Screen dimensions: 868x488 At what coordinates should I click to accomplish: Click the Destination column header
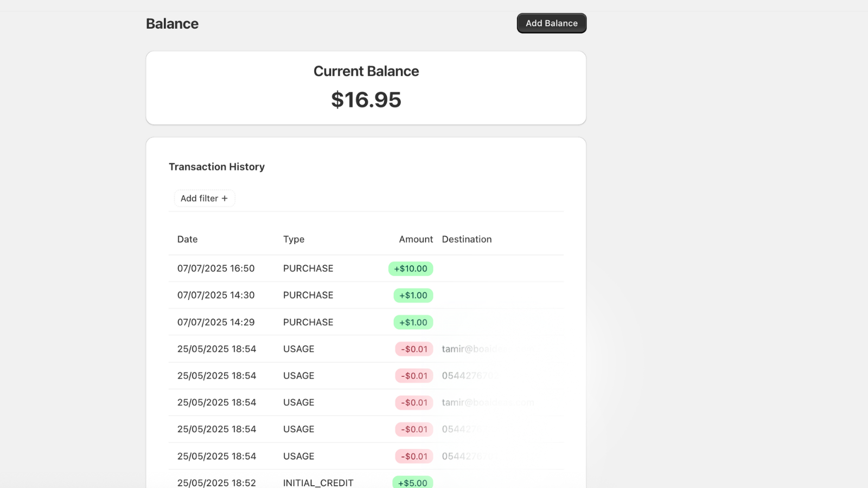click(467, 239)
